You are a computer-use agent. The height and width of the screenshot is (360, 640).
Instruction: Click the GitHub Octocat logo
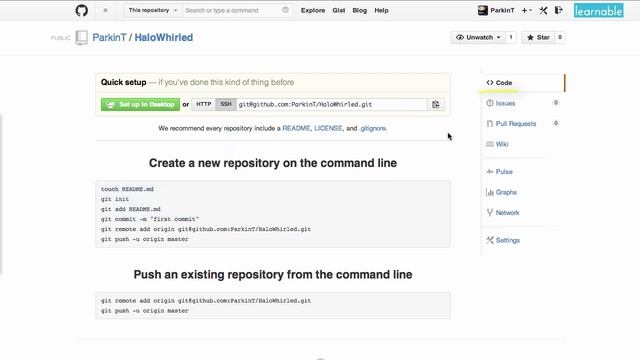click(x=82, y=10)
